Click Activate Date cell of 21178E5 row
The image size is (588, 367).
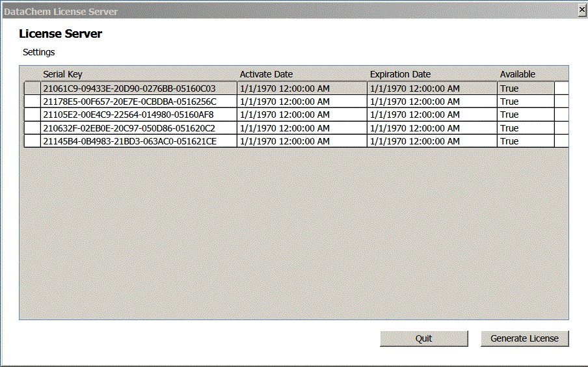(x=302, y=102)
